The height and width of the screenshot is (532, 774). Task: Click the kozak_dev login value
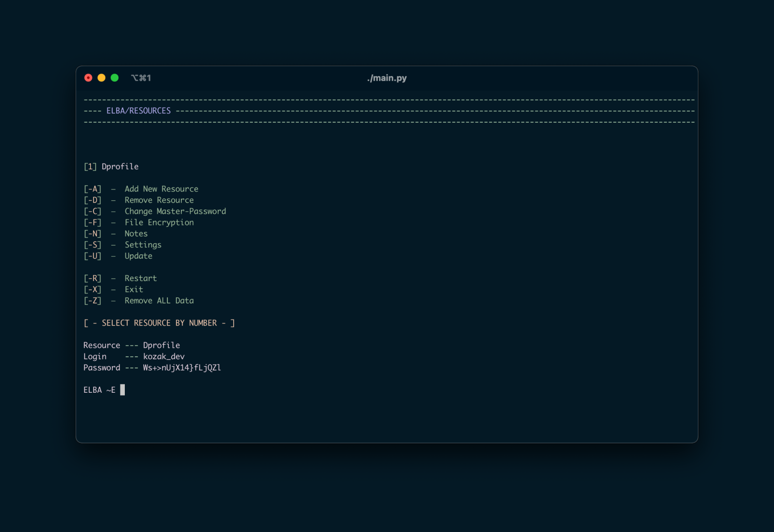tap(164, 356)
